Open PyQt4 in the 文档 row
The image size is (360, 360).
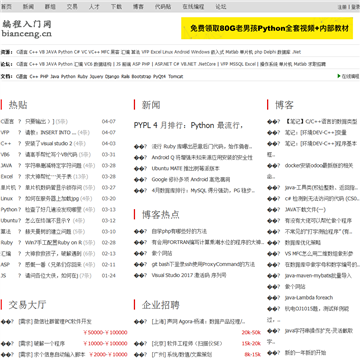[159, 76]
